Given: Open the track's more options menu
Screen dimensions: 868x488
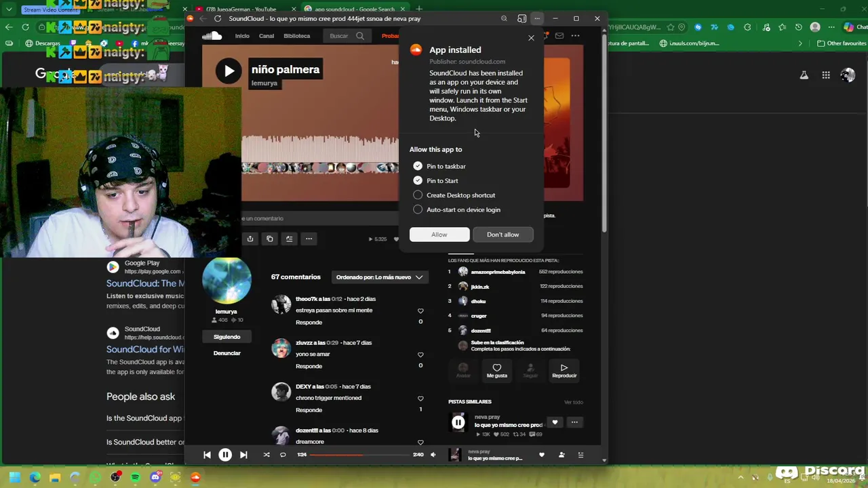Looking at the screenshot, I should point(309,239).
